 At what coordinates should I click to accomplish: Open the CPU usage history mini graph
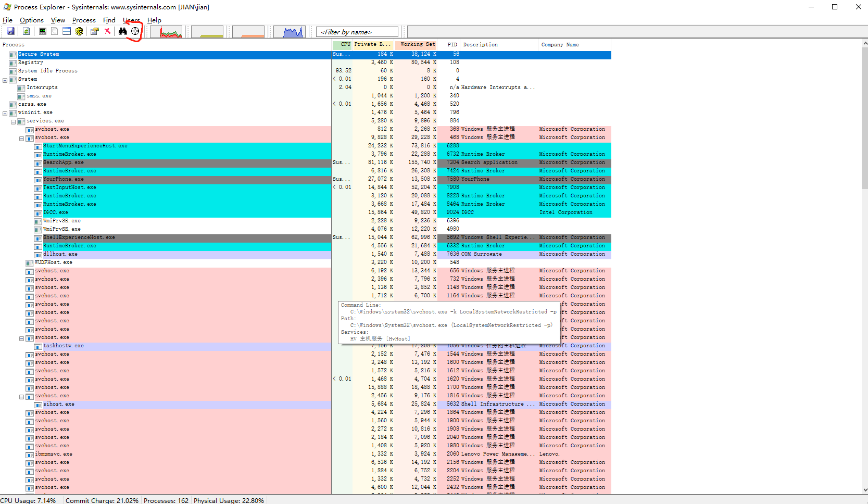pyautogui.click(x=167, y=32)
